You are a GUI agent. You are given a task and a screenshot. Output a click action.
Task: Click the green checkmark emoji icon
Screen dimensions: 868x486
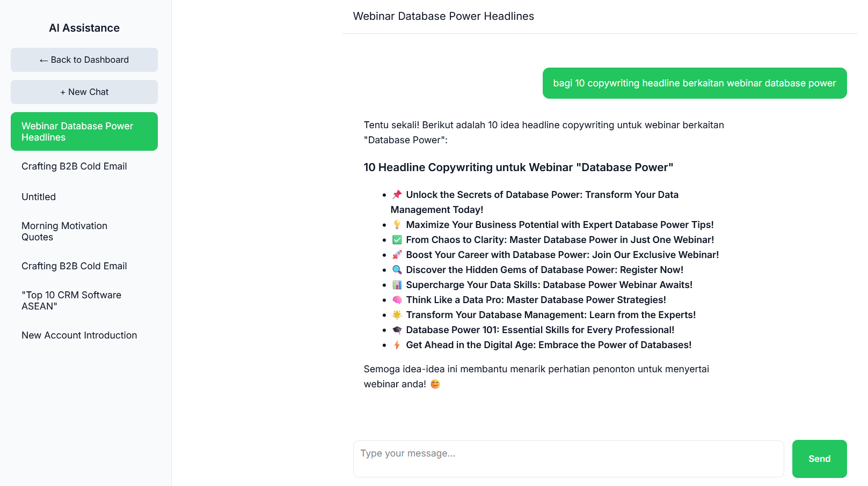click(397, 240)
